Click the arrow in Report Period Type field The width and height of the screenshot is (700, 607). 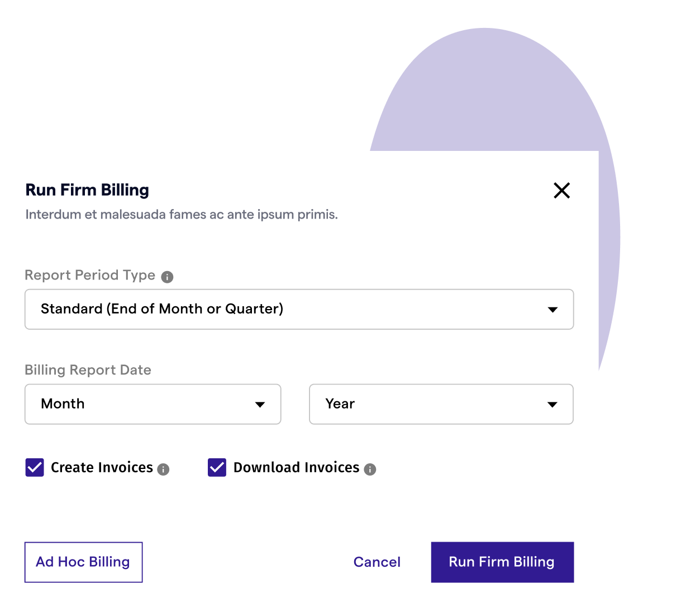point(553,310)
